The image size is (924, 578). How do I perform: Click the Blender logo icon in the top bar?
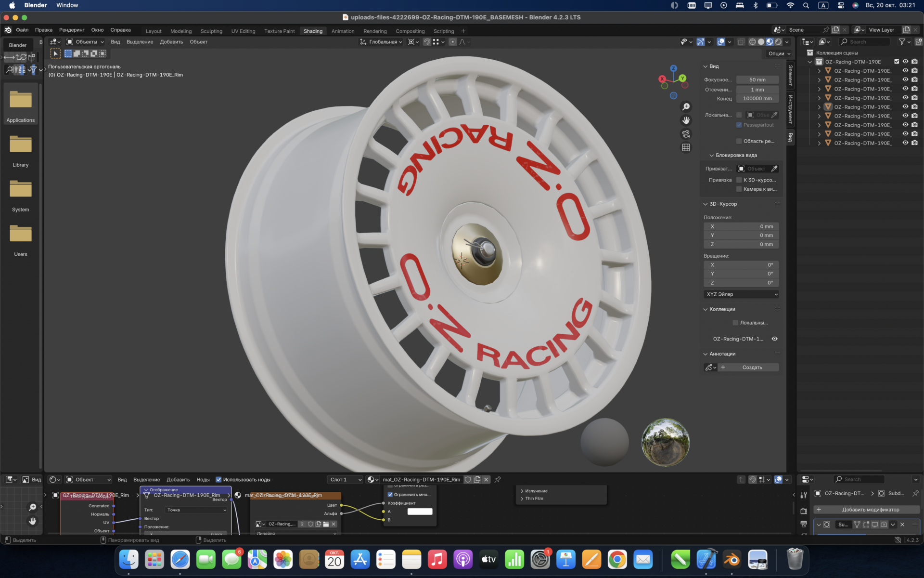coord(8,30)
